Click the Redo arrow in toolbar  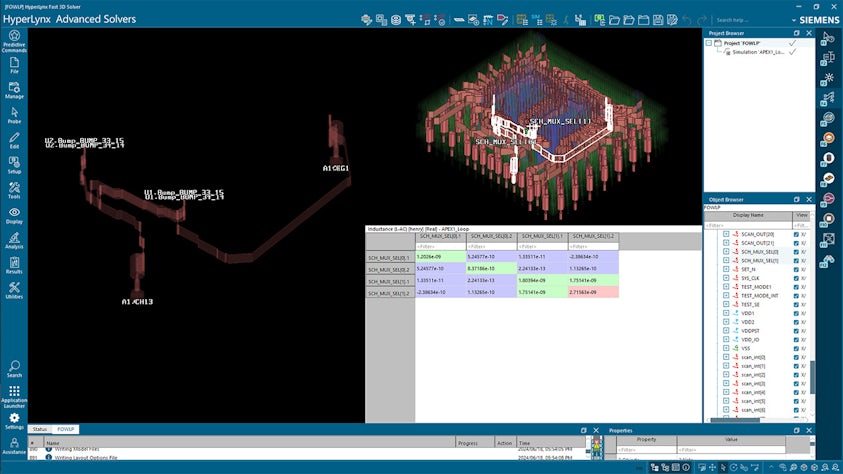702,20
